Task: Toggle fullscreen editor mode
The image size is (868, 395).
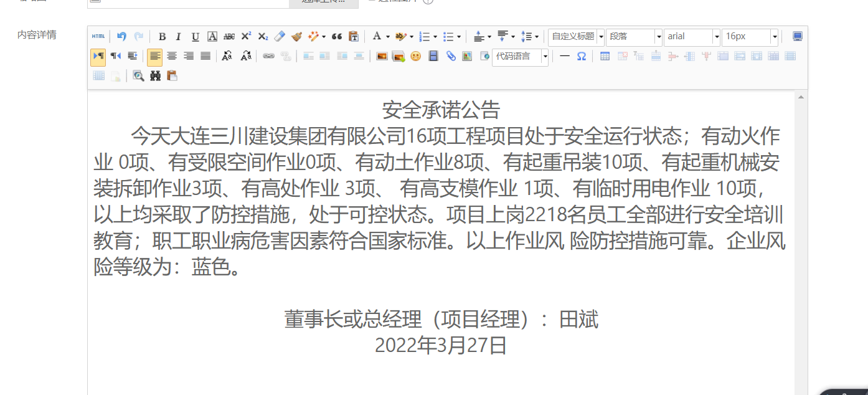Action: (798, 37)
